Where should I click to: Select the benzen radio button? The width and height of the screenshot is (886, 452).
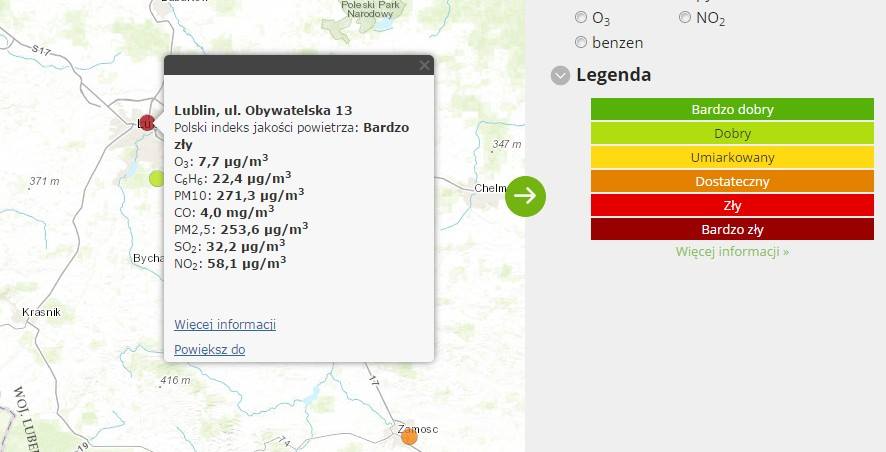[x=581, y=42]
